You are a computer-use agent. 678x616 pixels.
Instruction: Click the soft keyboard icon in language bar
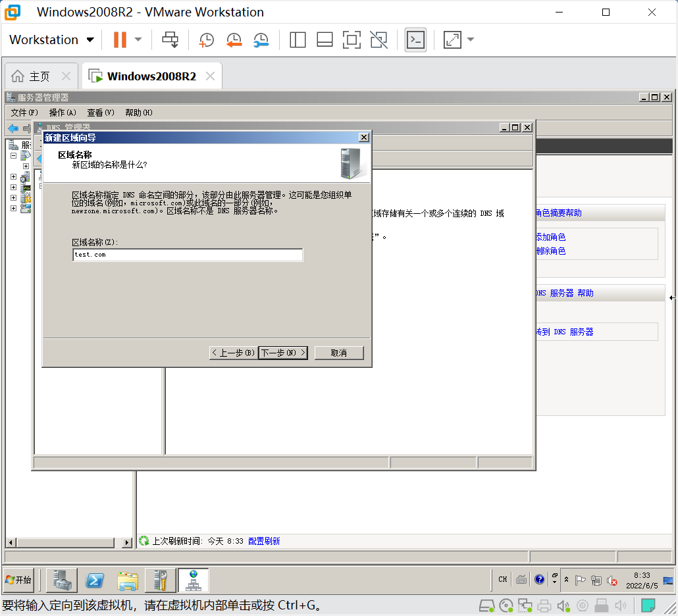click(521, 579)
